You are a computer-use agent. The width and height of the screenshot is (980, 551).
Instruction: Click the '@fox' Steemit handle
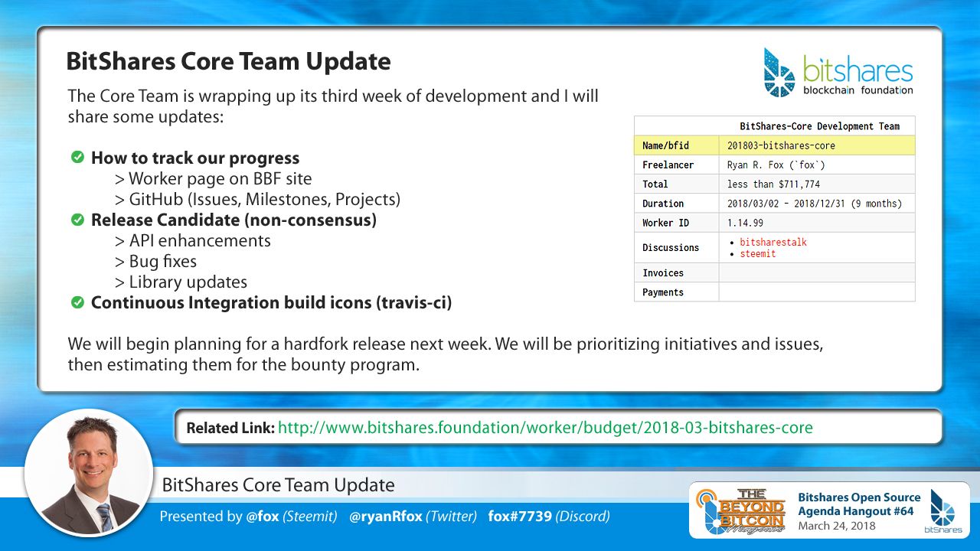point(263,517)
